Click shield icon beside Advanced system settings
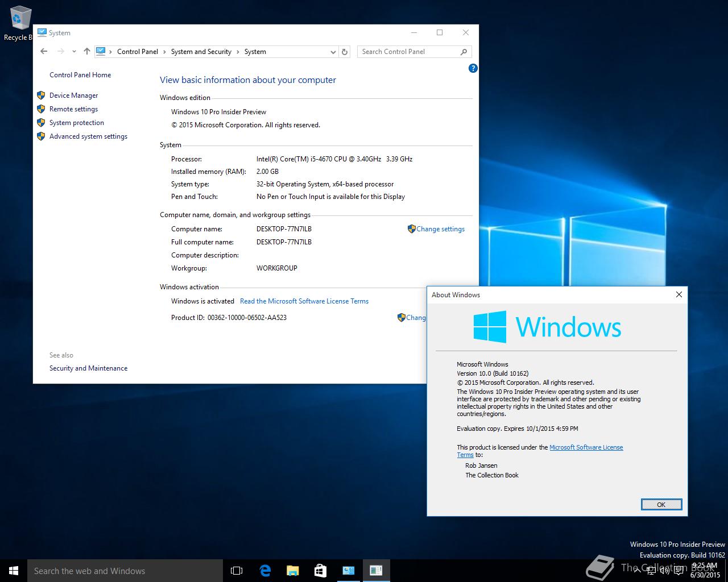 (x=41, y=136)
